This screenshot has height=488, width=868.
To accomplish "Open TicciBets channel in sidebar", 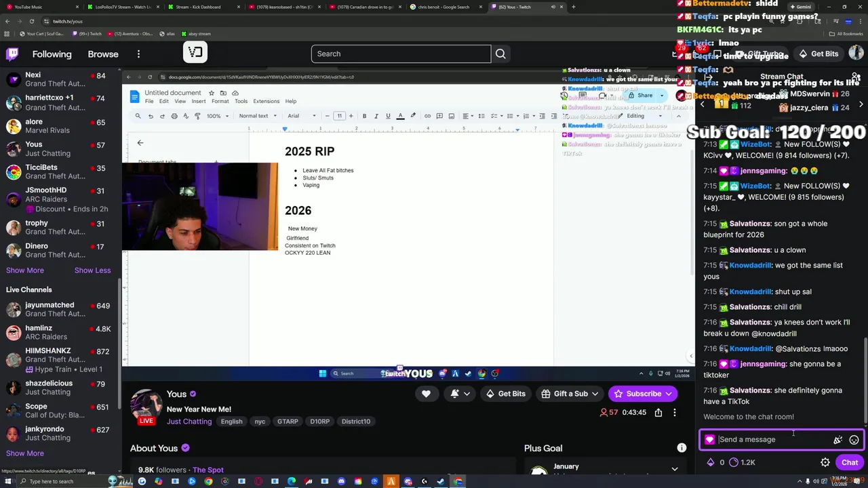I will (x=60, y=171).
